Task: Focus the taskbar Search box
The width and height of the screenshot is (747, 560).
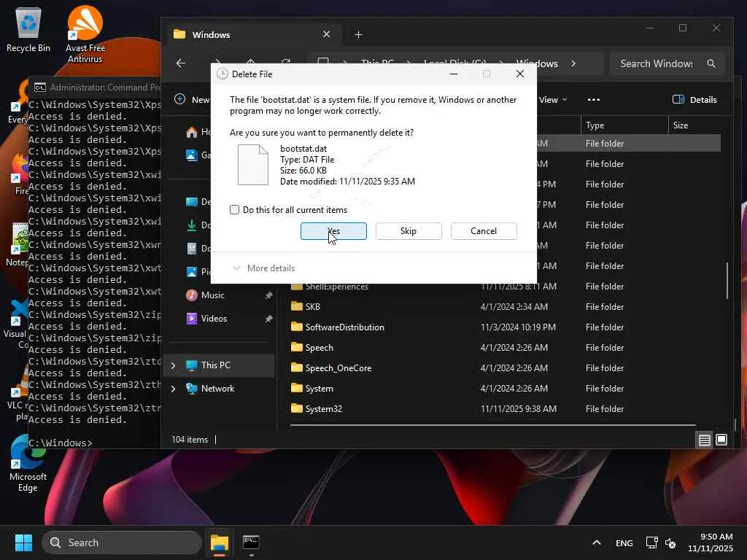Action: click(x=122, y=542)
